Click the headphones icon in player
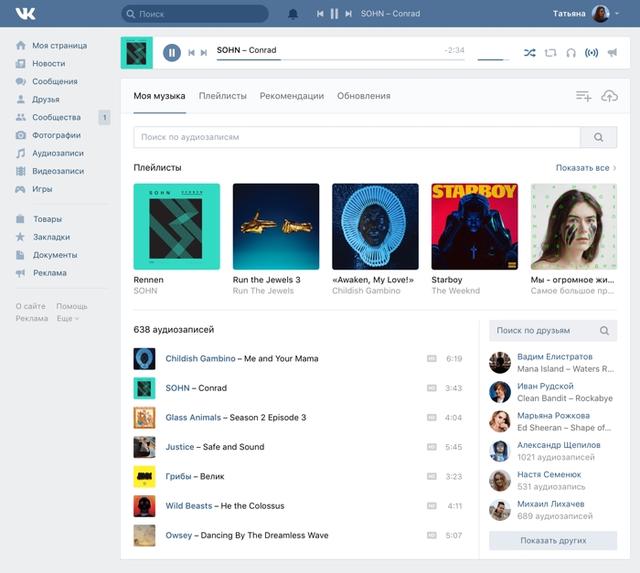The height and width of the screenshot is (573, 640). 571,53
